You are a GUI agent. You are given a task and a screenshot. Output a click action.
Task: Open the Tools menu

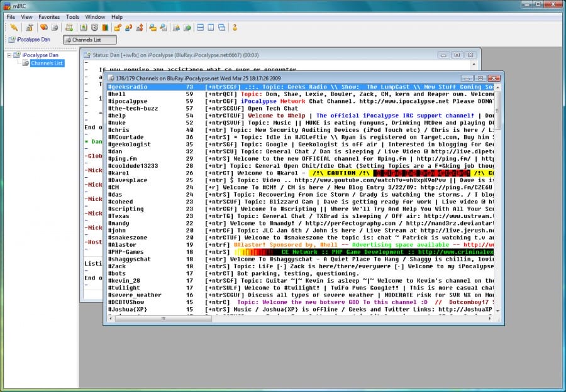pos(73,17)
